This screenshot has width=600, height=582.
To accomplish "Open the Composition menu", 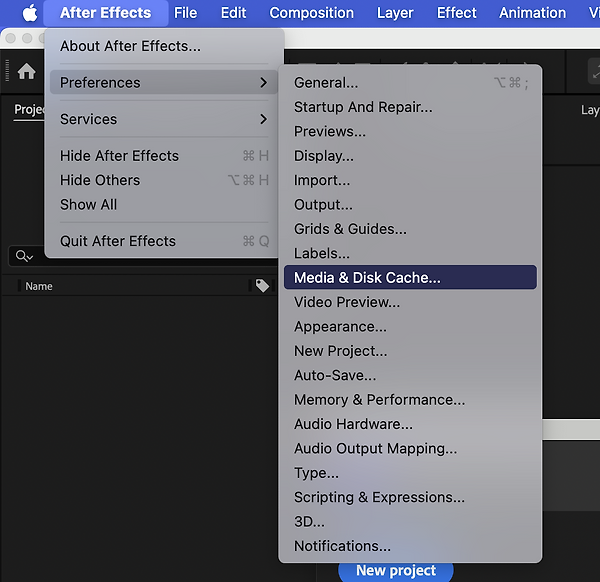I will (x=311, y=13).
